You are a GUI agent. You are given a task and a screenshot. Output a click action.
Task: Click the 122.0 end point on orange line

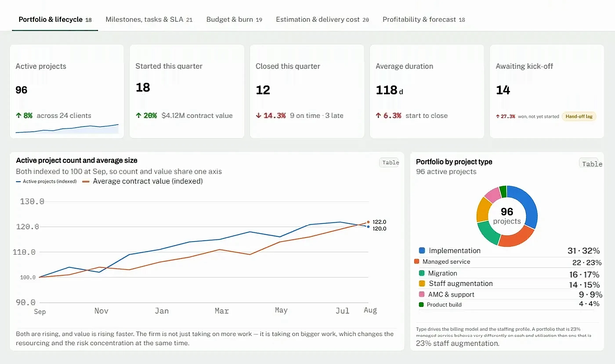[x=368, y=222]
